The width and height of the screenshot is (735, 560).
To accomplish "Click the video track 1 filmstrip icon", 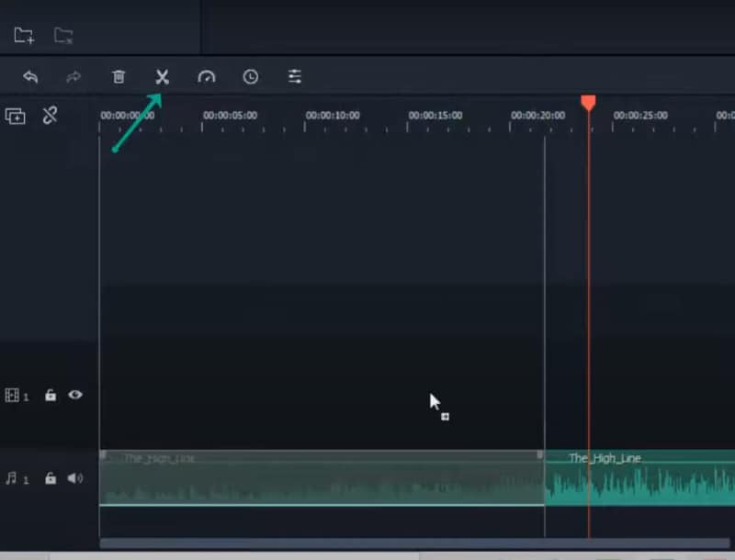I will point(12,395).
